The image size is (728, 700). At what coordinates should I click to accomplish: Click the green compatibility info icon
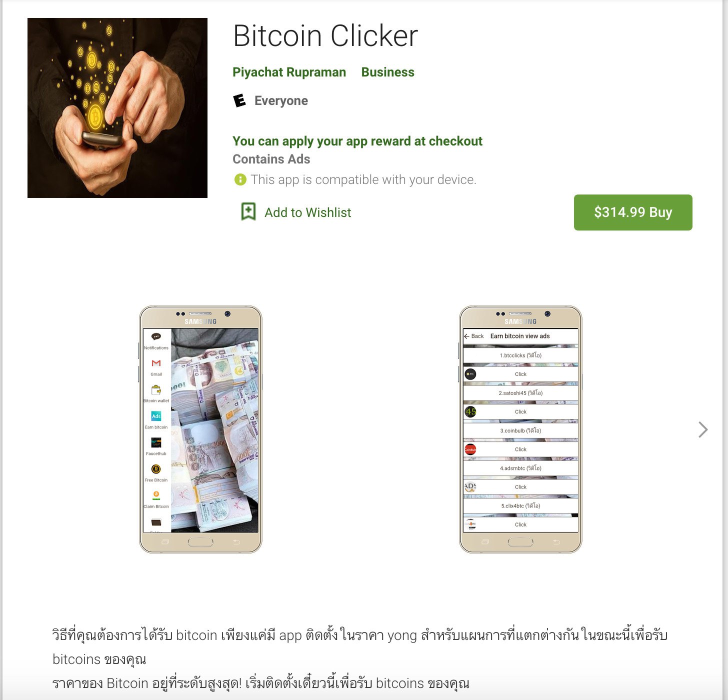(x=240, y=179)
